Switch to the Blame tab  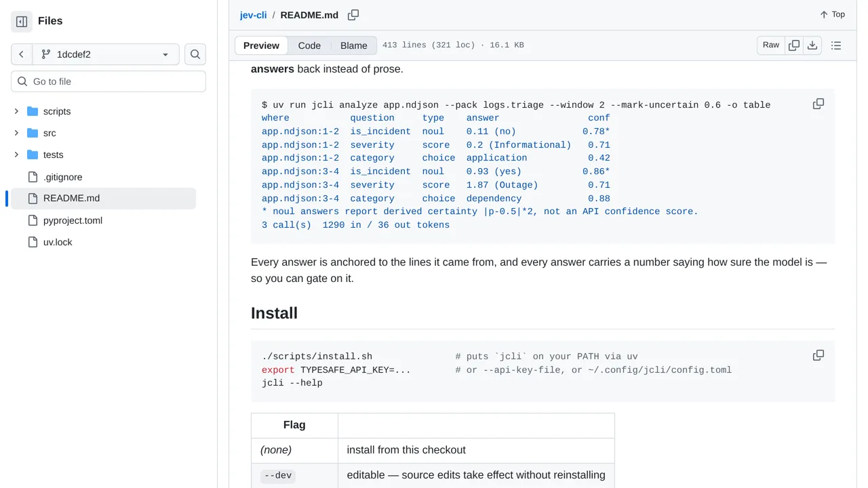[x=354, y=45]
